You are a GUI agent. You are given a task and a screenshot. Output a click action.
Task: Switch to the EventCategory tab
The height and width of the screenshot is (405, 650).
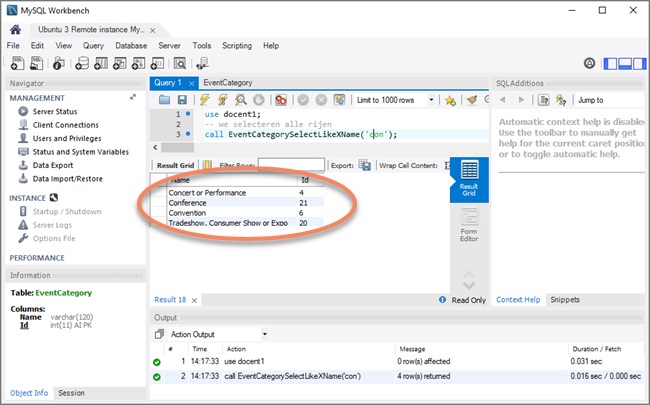[228, 83]
